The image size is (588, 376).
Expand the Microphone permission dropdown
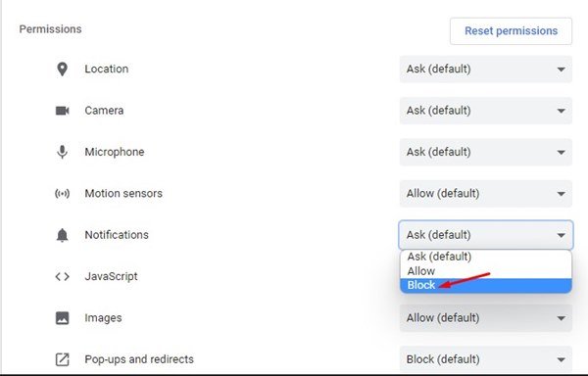click(x=486, y=152)
